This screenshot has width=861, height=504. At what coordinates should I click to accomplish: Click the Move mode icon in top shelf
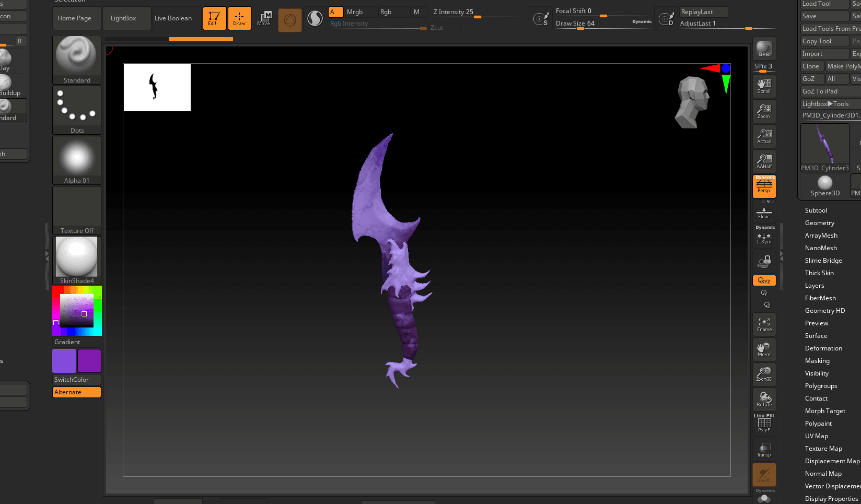click(x=264, y=18)
